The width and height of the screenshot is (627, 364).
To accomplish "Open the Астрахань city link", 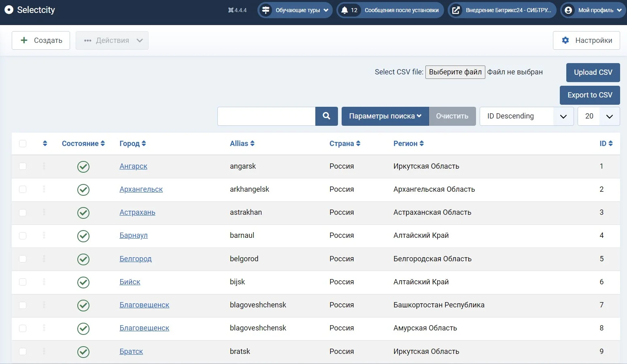I will [x=137, y=212].
